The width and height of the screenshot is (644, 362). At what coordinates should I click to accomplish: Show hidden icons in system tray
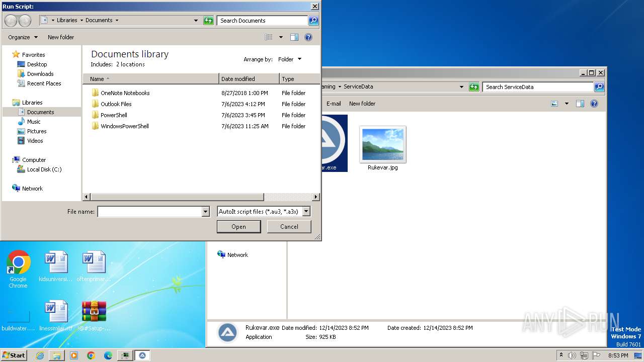pyautogui.click(x=561, y=355)
